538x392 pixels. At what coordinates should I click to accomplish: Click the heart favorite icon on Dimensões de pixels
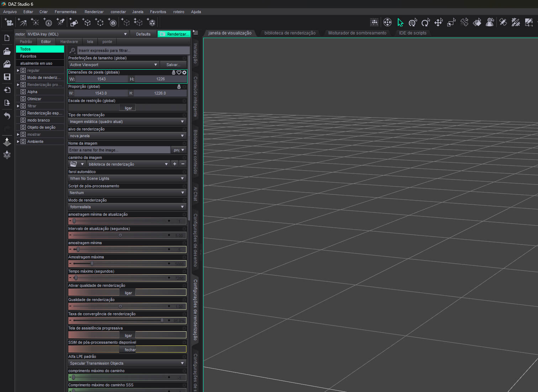point(179,73)
